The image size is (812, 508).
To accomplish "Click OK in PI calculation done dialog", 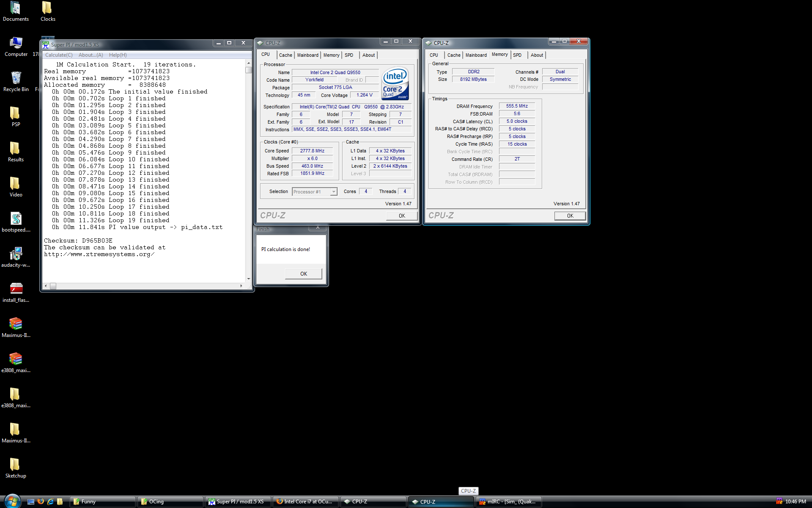I will pos(304,273).
